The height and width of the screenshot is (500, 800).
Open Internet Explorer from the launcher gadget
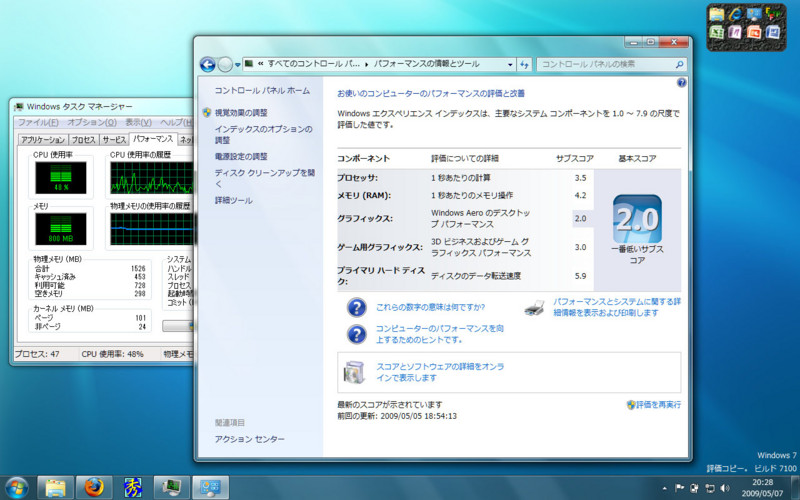[x=735, y=14]
